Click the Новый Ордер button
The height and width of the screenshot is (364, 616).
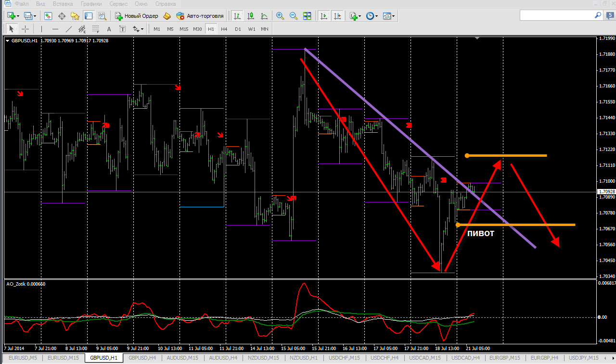(x=137, y=16)
